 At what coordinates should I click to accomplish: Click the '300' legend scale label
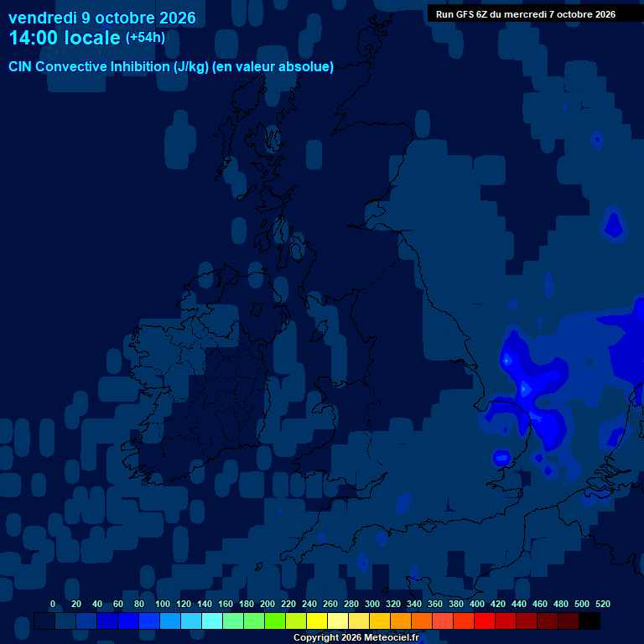371,604
